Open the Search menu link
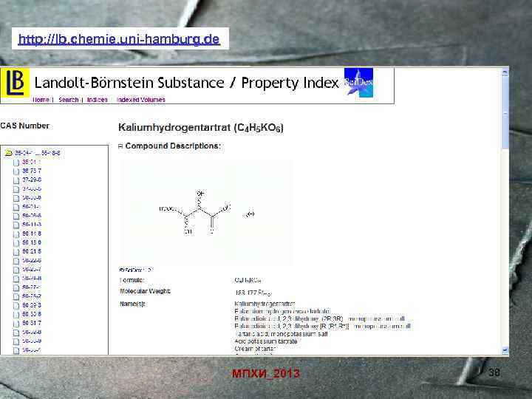 pos(69,100)
